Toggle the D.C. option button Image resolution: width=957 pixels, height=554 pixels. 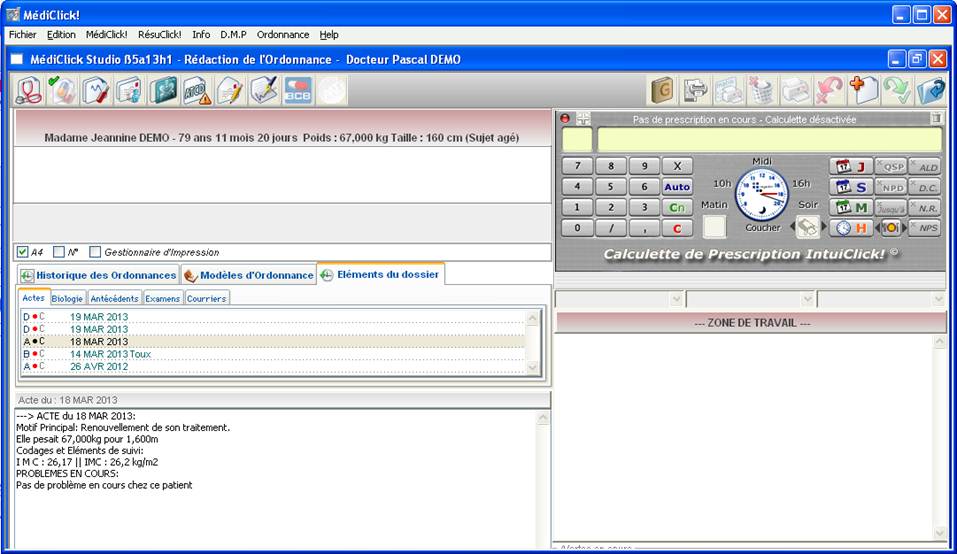coord(925,187)
